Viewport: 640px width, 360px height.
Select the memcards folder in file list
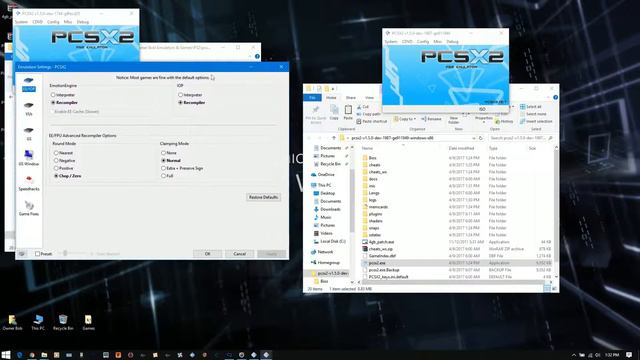378,207
